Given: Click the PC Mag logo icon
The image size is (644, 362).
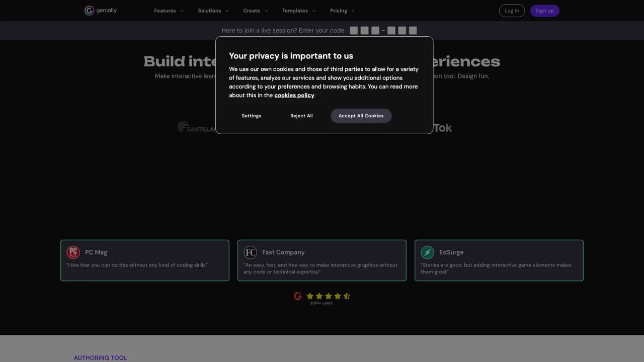Looking at the screenshot, I should click(73, 252).
